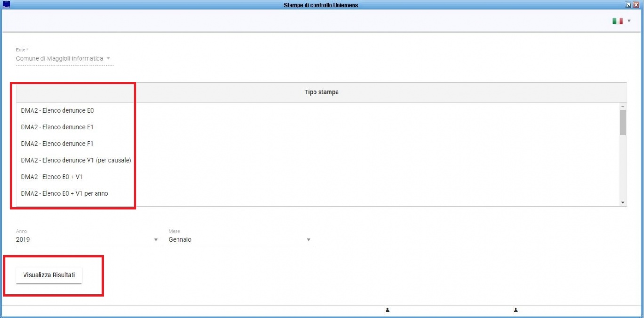This screenshot has width=644, height=318.
Task: Open the Anno dropdown showing 2019
Action: (89, 240)
